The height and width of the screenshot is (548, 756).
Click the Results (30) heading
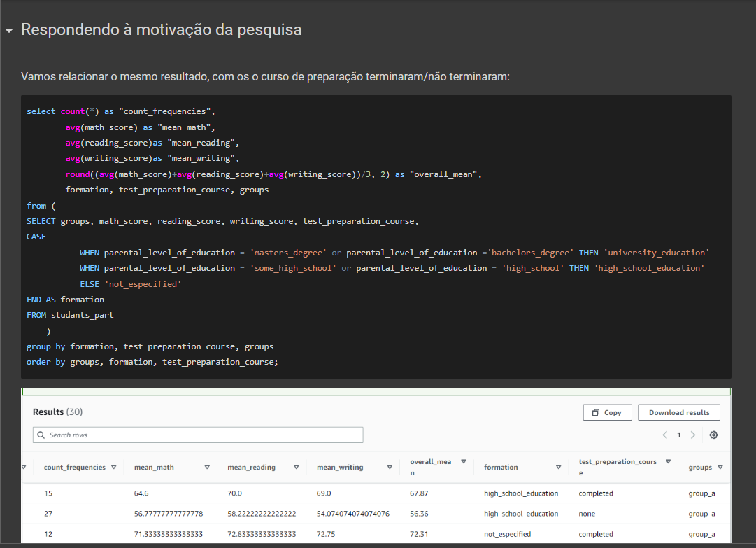point(57,412)
